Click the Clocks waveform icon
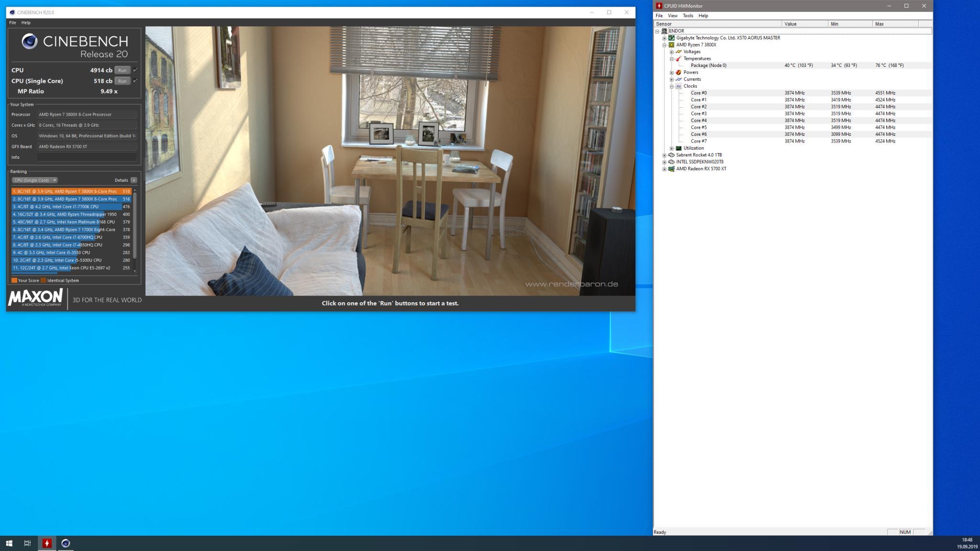The height and width of the screenshot is (551, 980). click(x=679, y=87)
